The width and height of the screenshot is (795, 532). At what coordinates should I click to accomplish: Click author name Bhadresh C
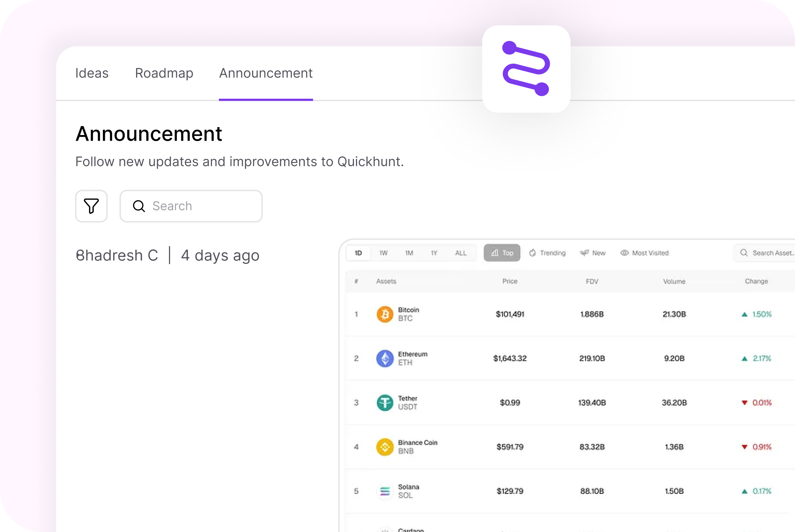pos(117,256)
